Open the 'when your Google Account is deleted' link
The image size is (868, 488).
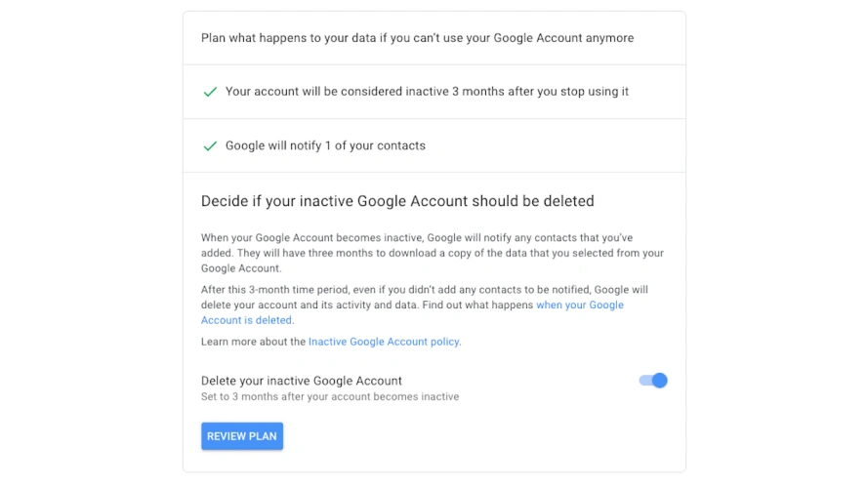click(x=579, y=305)
